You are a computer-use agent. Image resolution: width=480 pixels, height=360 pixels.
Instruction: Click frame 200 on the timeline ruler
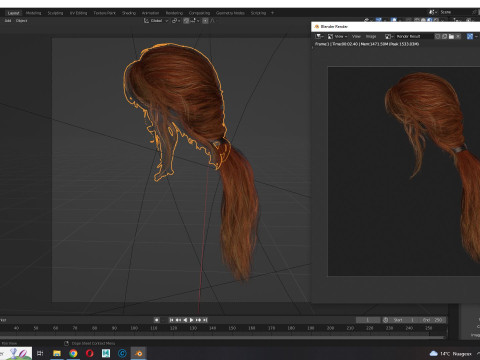[x=330, y=328]
